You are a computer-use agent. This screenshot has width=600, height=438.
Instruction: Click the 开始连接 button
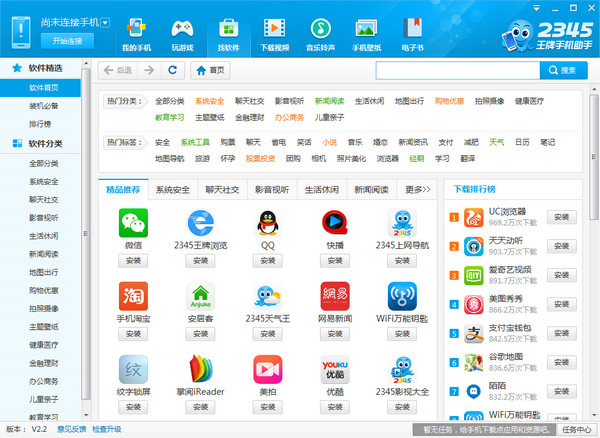click(x=67, y=41)
